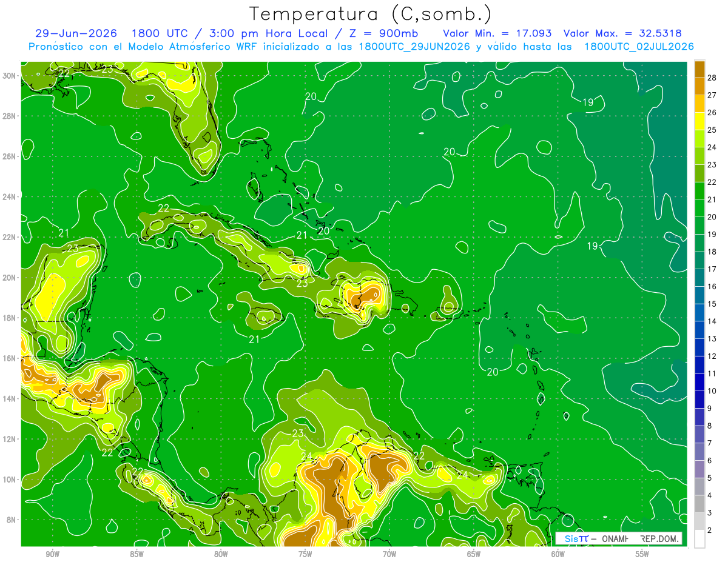Click the "8N" latitude label
The width and height of the screenshot is (728, 562).
pyautogui.click(x=12, y=520)
